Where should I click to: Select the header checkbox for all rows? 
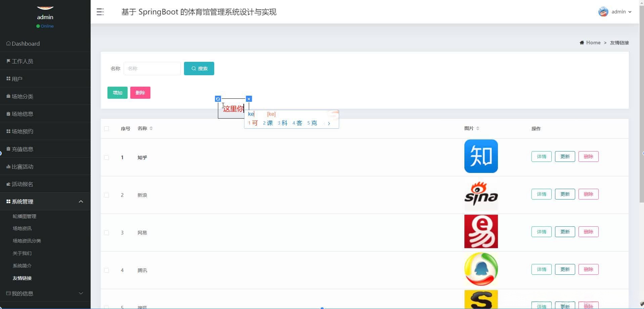click(106, 129)
